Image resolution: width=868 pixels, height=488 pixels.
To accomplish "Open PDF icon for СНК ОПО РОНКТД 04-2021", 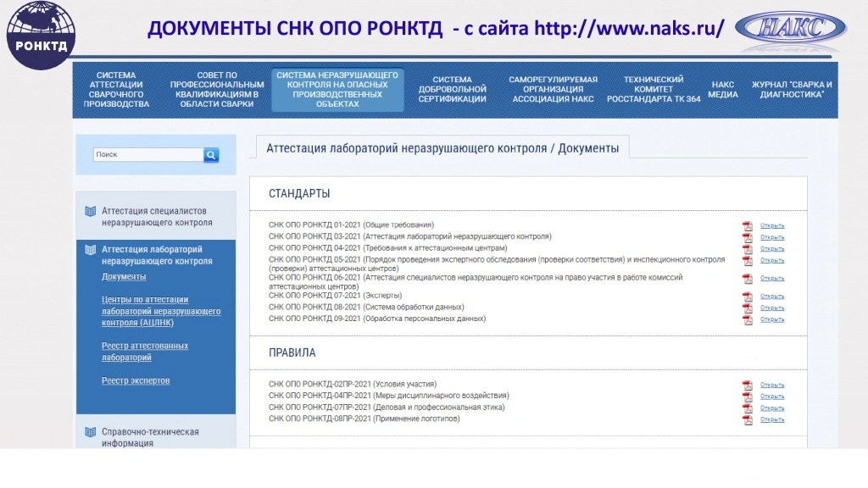I will click(748, 249).
